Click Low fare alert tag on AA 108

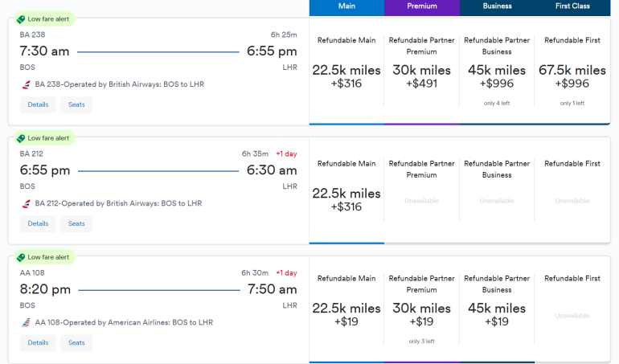[x=43, y=257]
